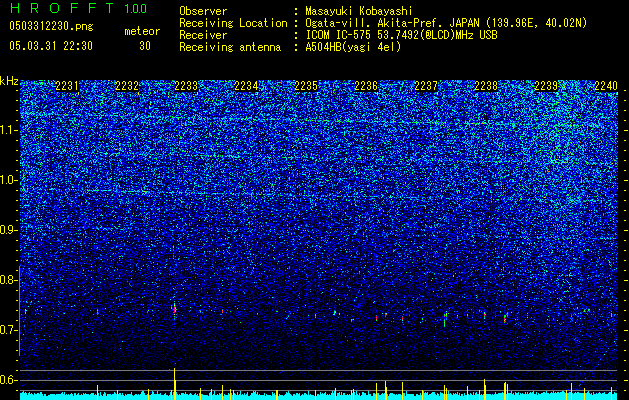Click the Observer label
This screenshot has height=400, width=629.
(x=203, y=11)
